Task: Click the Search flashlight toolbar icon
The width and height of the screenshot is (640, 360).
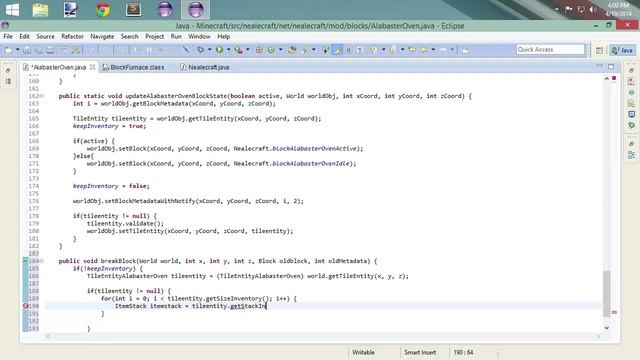Action: point(304,50)
